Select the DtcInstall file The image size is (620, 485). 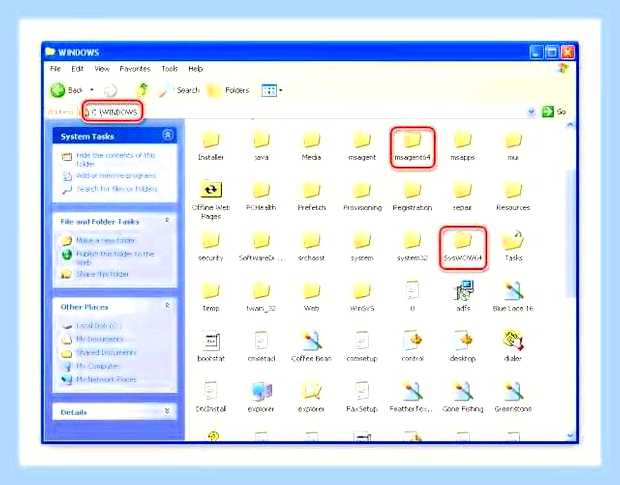pyautogui.click(x=211, y=397)
